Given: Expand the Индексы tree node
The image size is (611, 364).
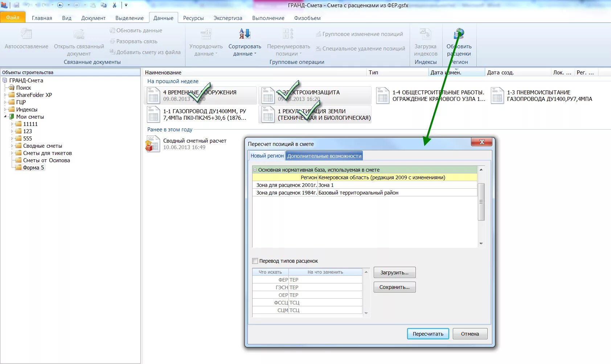Looking at the screenshot, I should pos(5,110).
